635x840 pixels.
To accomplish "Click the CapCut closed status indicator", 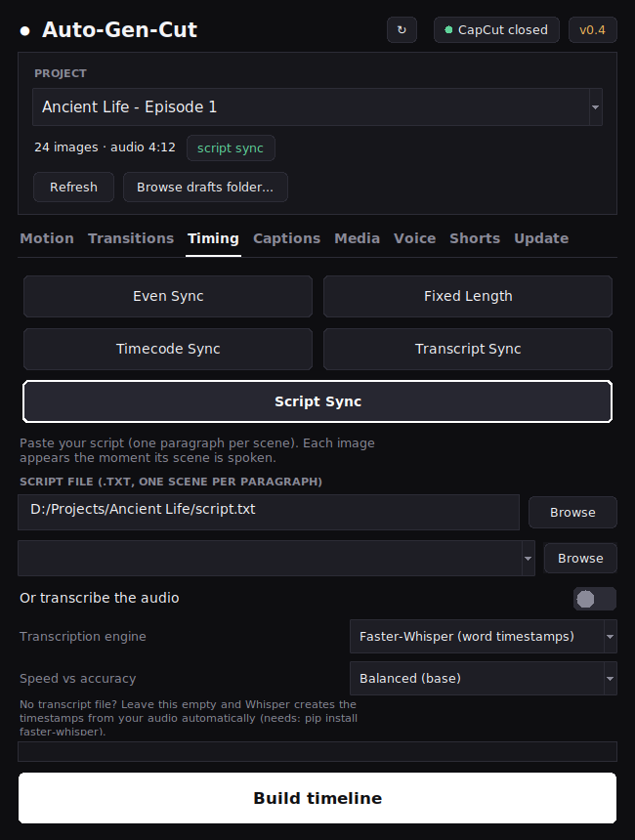I will pos(496,30).
